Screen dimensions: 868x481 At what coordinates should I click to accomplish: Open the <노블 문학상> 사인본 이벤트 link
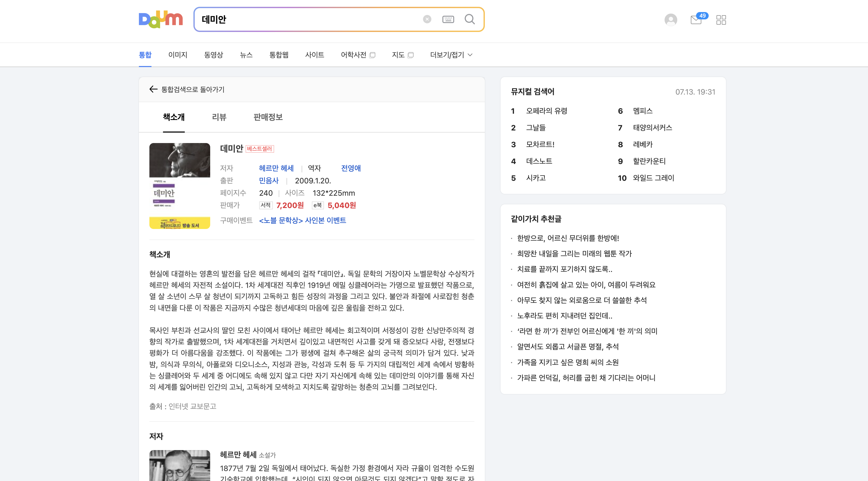302,220
